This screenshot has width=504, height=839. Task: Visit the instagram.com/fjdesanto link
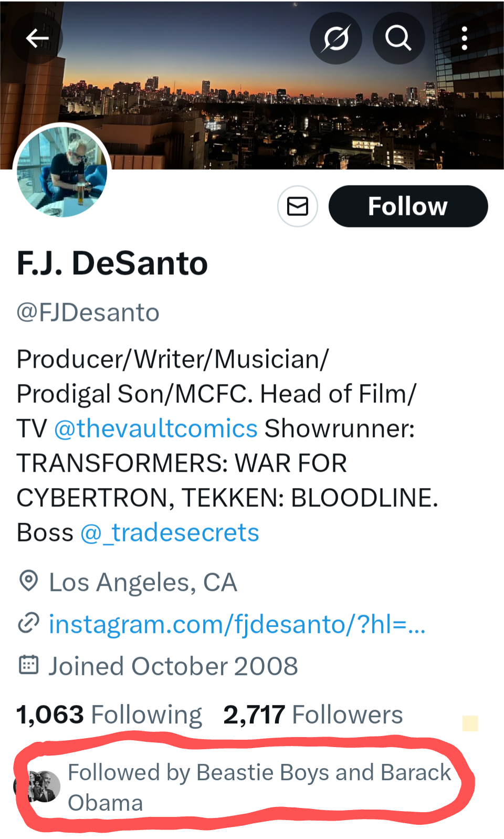click(x=237, y=624)
